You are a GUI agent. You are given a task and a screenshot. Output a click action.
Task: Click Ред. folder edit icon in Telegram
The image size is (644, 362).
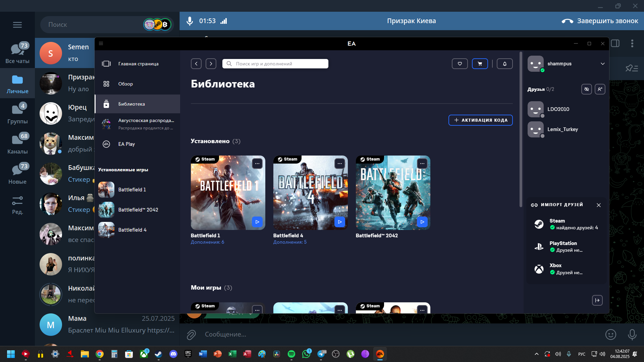pos(17,205)
